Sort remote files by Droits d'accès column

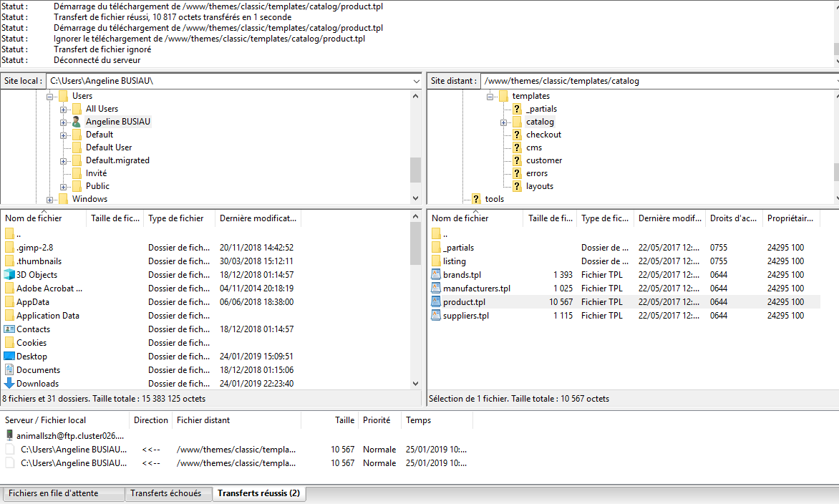click(x=734, y=218)
